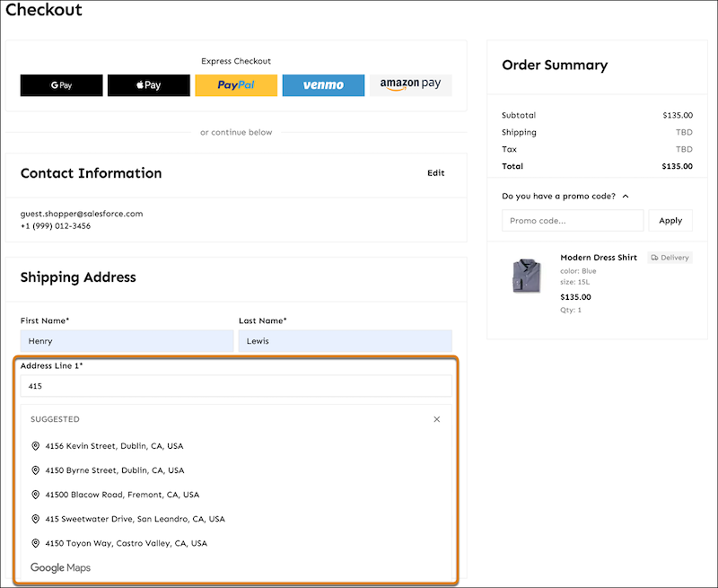Screen dimensions: 718x588
Task: Focus the Address Line 1 input
Action: [236, 386]
